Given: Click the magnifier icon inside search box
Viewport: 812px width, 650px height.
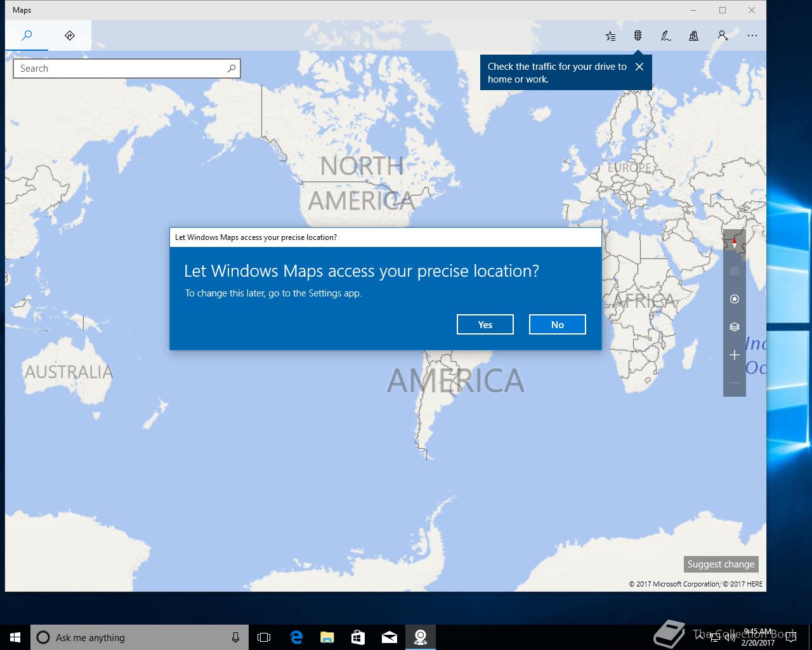Looking at the screenshot, I should click(x=232, y=69).
